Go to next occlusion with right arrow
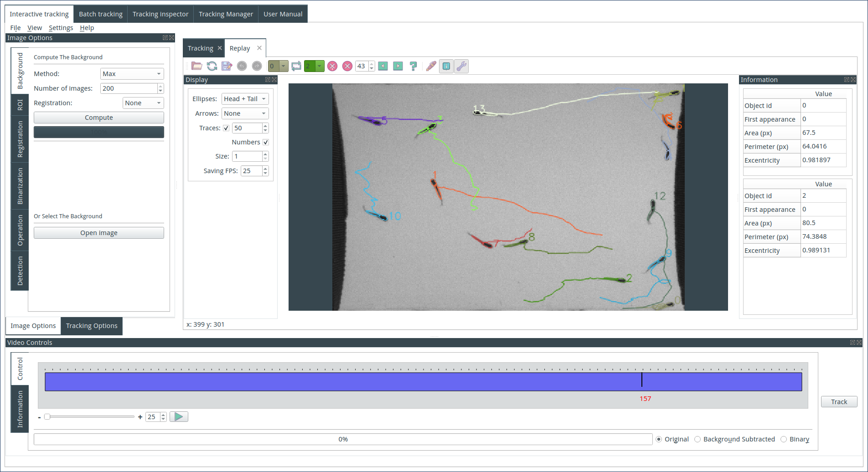This screenshot has height=472, width=868. 398,66
